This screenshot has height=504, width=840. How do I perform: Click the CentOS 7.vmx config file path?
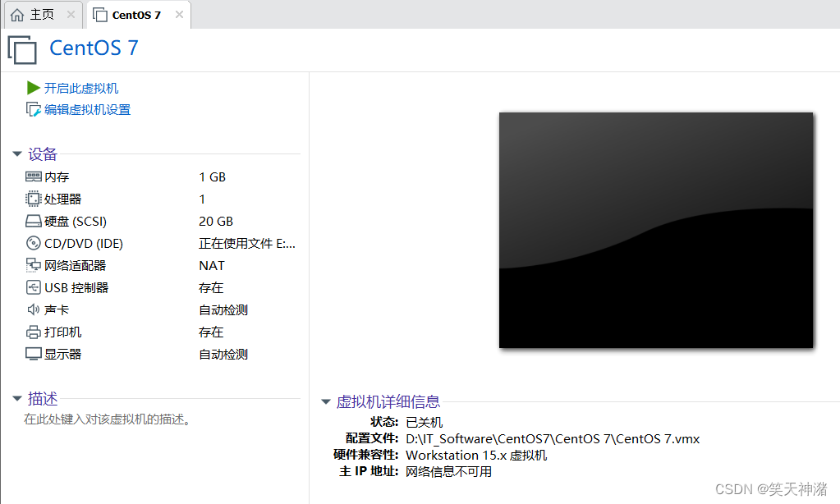tap(553, 438)
